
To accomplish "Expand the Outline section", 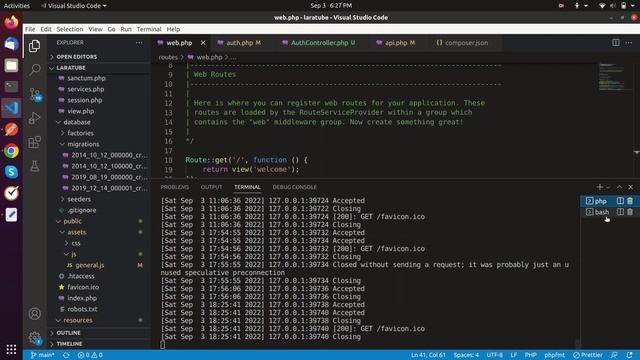I will tap(68, 333).
